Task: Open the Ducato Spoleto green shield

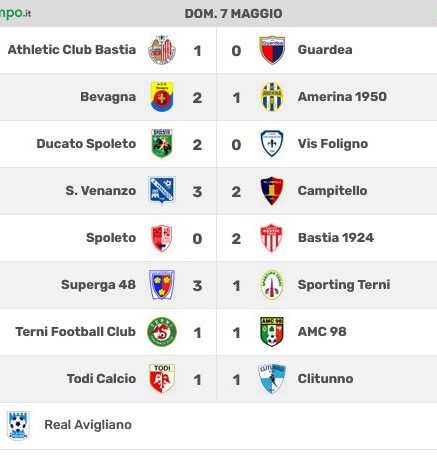Action: [x=162, y=144]
